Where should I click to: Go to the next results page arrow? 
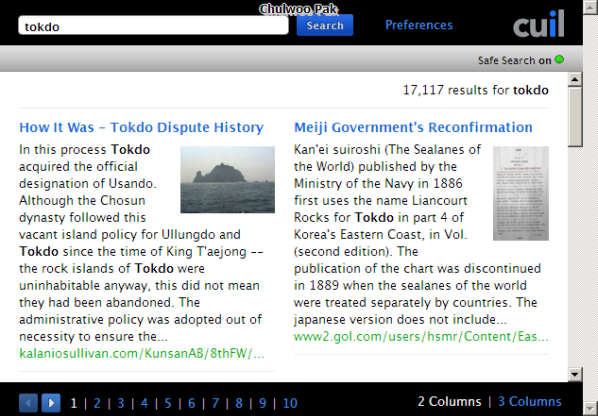point(51,403)
